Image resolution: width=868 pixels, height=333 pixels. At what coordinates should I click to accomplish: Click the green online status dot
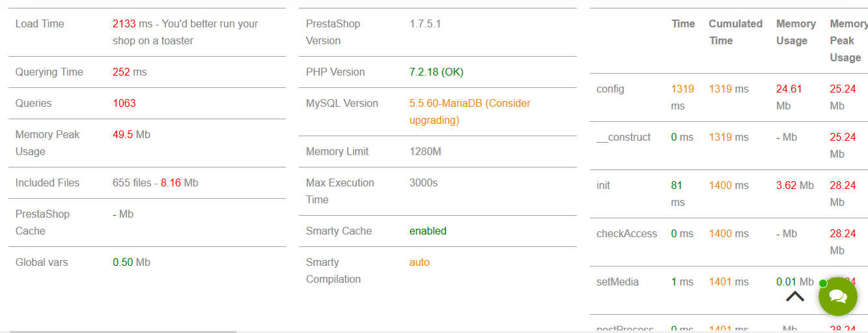pyautogui.click(x=823, y=283)
